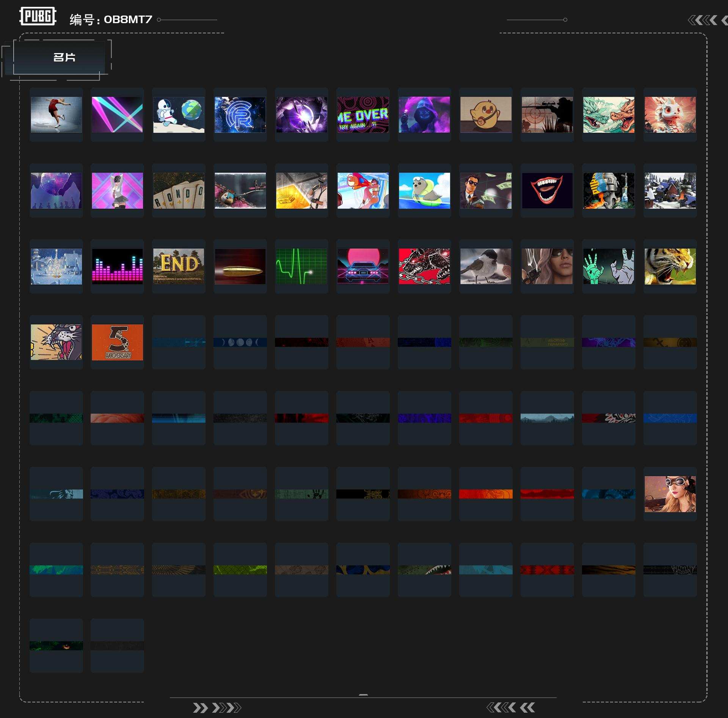Viewport: 728px width, 718px height.
Task: Choose the orange 5th Anniversary nameplate
Action: pos(117,342)
